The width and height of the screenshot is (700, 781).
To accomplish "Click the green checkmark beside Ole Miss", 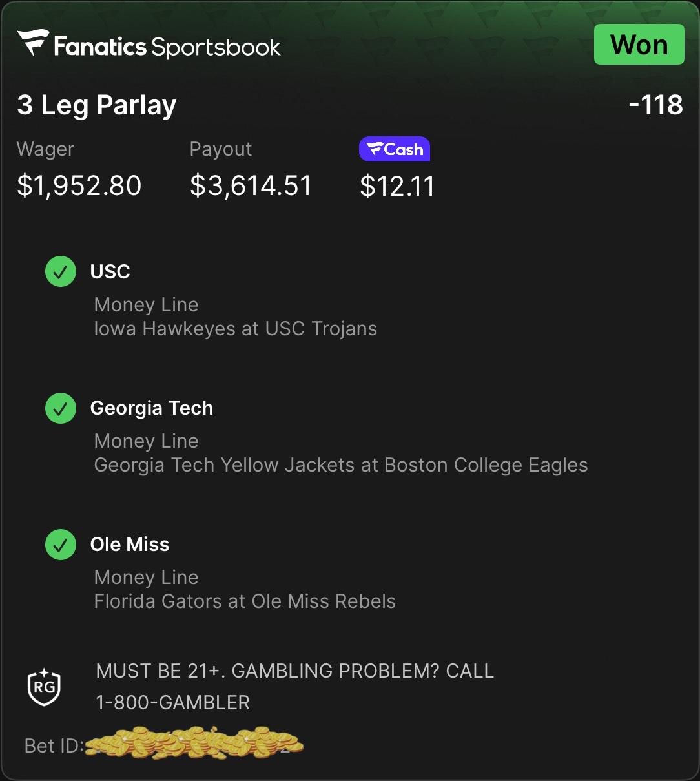I will pos(61,545).
